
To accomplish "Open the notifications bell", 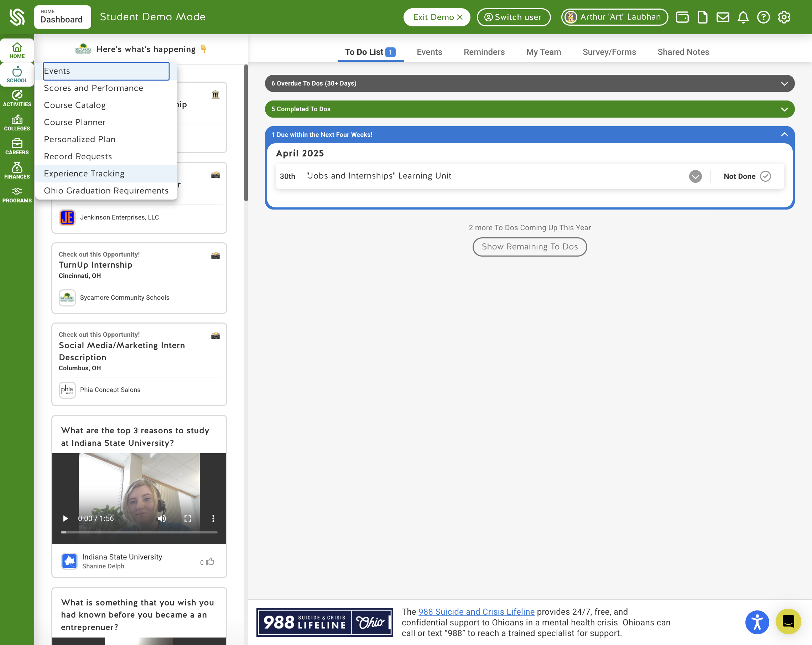I will tap(743, 17).
